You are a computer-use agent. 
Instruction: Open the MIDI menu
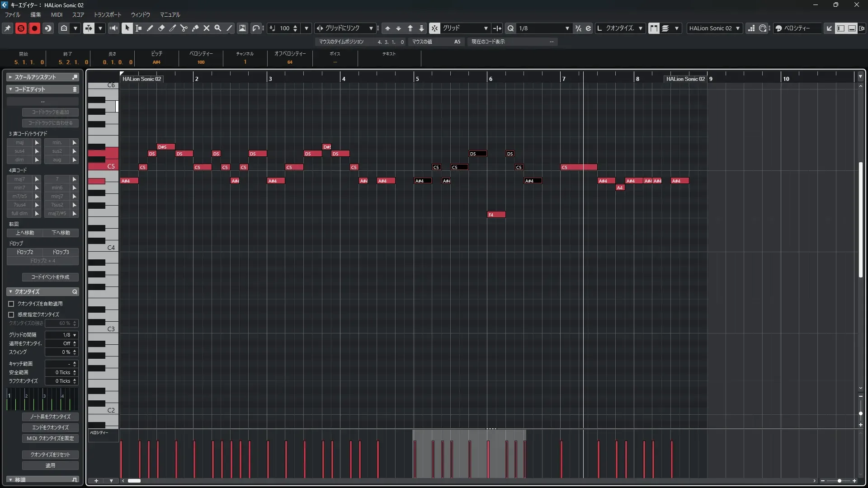tap(57, 14)
